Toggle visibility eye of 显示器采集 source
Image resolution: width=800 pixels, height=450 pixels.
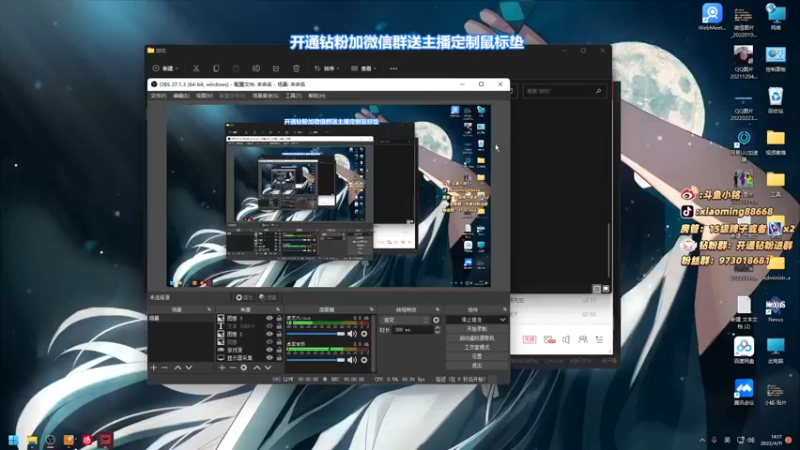pyautogui.click(x=269, y=358)
